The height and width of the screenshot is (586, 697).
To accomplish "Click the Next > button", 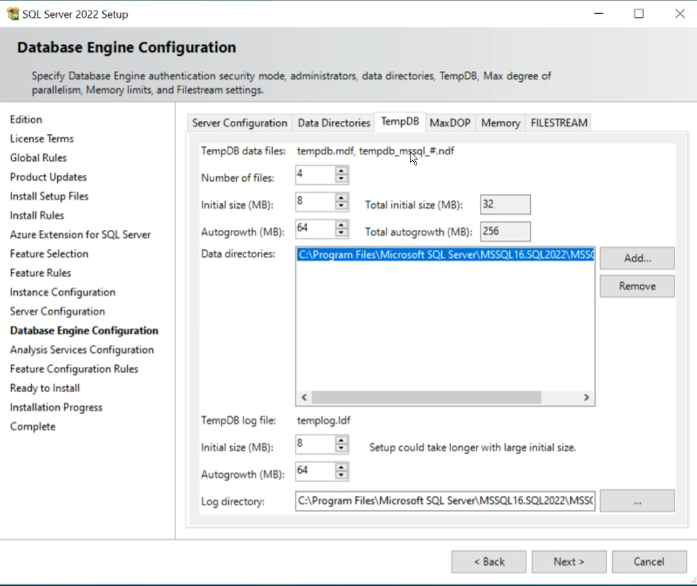I will click(569, 562).
